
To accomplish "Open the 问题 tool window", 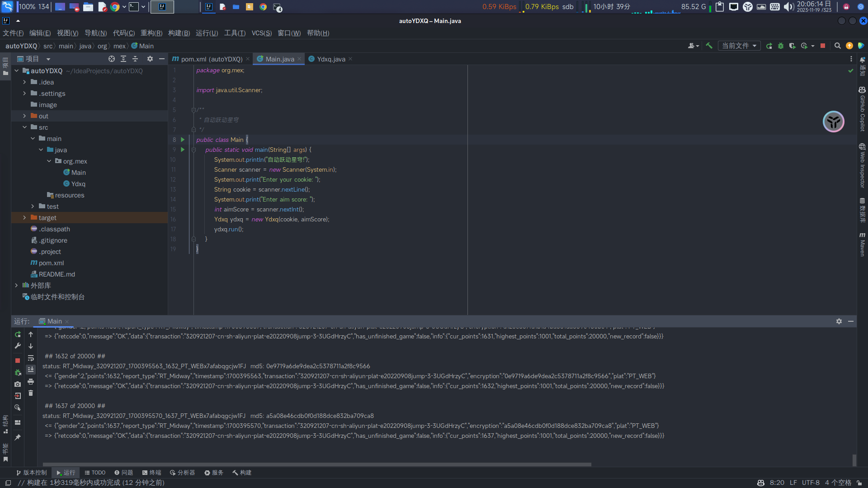I will click(123, 473).
